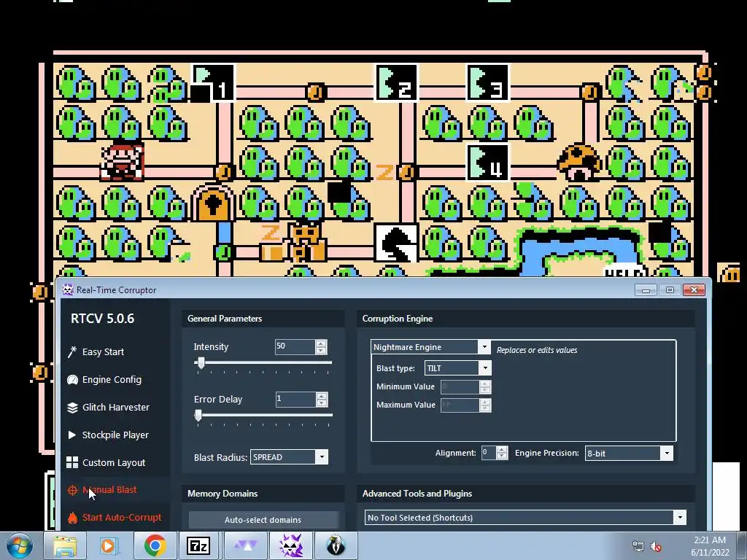Open the Windows Start menu
This screenshot has height=560, width=747.
click(19, 545)
